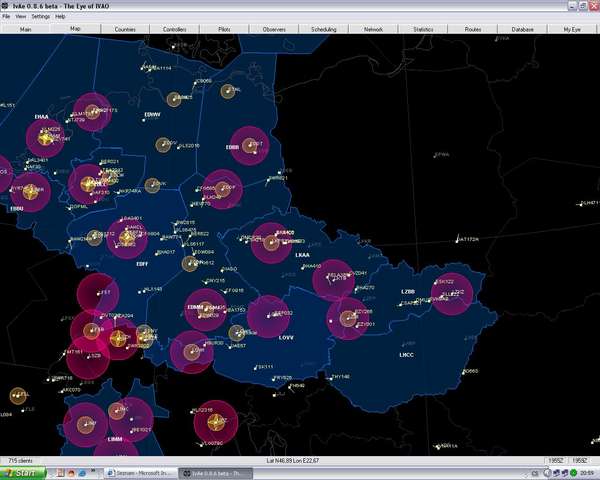Screen dimensions: 600x480
Task: Select the Map tab
Action: (75, 29)
